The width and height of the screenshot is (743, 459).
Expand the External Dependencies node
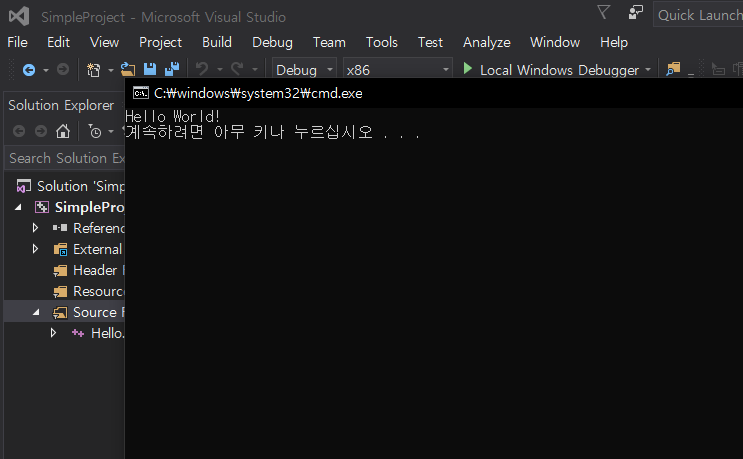click(x=35, y=249)
